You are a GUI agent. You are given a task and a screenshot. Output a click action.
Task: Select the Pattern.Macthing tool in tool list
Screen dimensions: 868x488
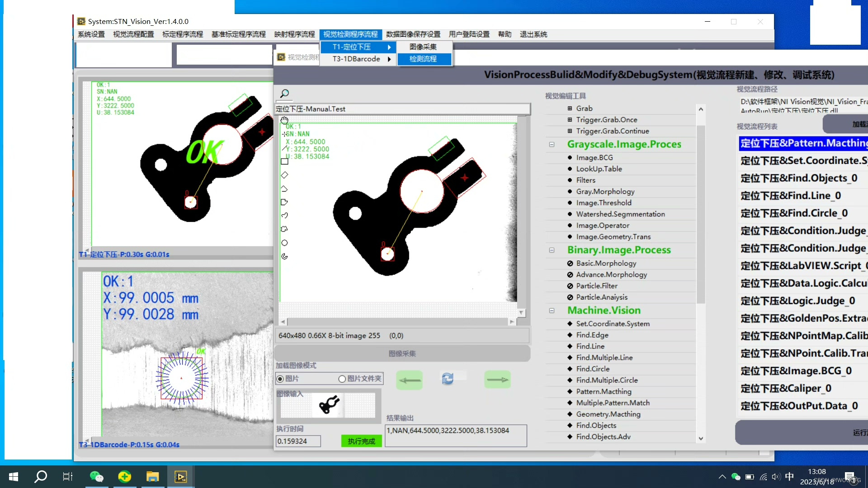(604, 392)
